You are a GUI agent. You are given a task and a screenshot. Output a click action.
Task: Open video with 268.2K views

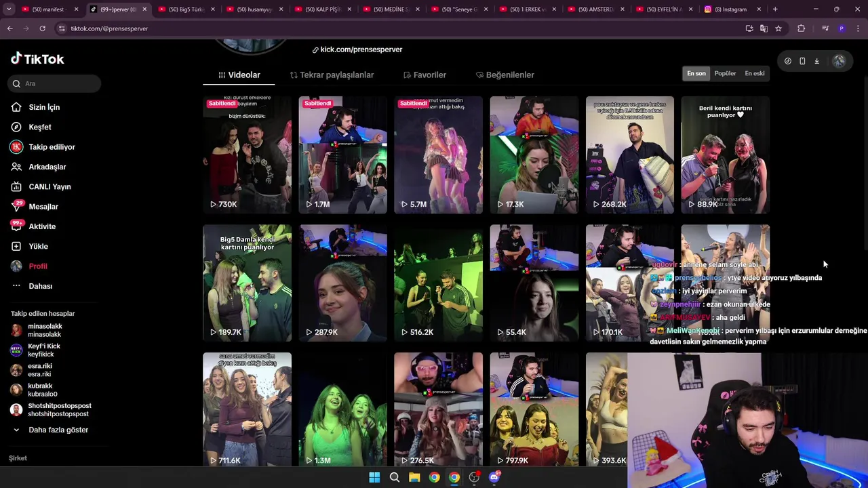629,155
